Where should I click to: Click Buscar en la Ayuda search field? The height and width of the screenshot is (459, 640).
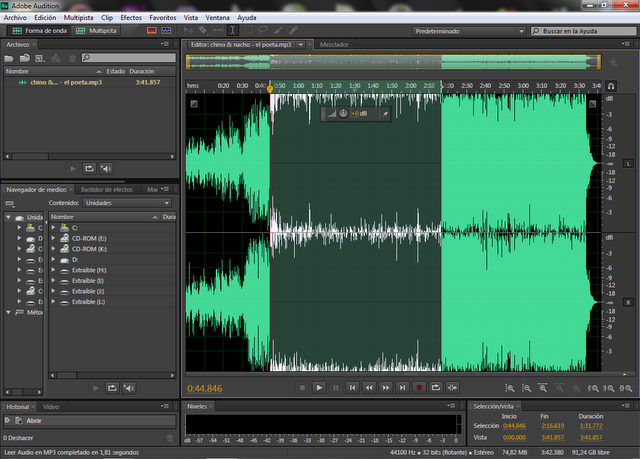583,31
